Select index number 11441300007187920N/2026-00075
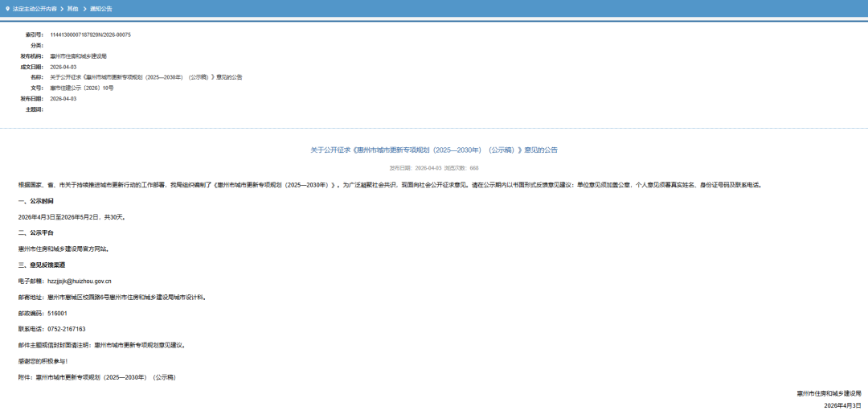This screenshot has width=868, height=419. click(91, 35)
